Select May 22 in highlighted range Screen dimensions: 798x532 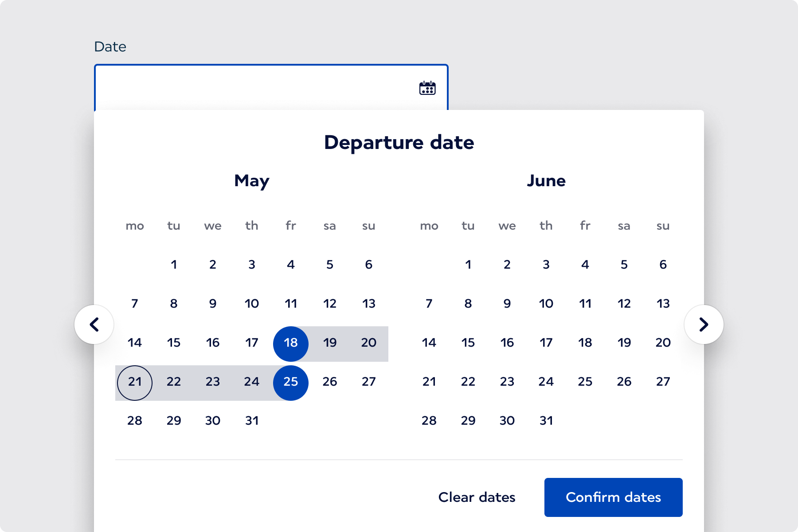pos(174,382)
